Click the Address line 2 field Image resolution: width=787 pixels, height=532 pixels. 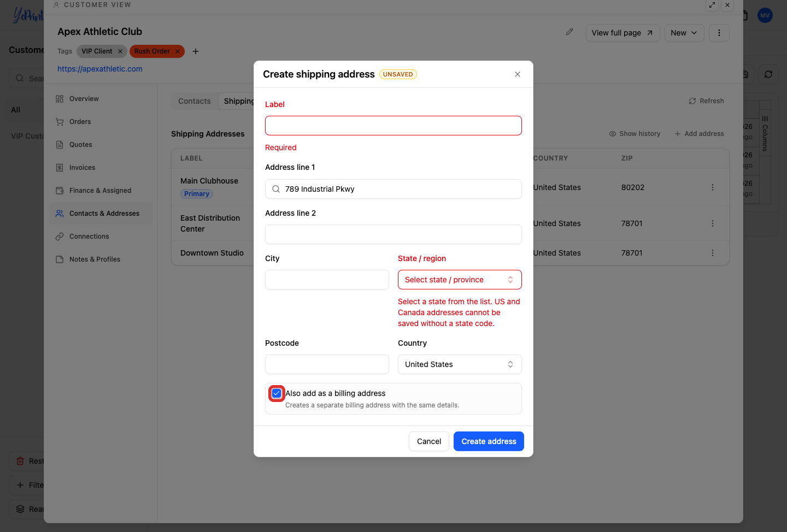[393, 234]
